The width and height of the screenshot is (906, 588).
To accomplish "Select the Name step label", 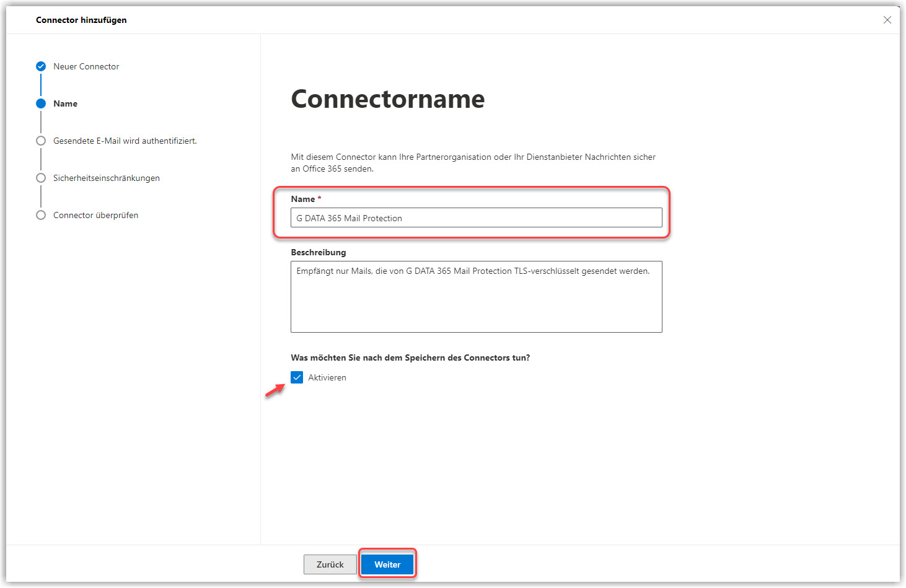I will (65, 103).
